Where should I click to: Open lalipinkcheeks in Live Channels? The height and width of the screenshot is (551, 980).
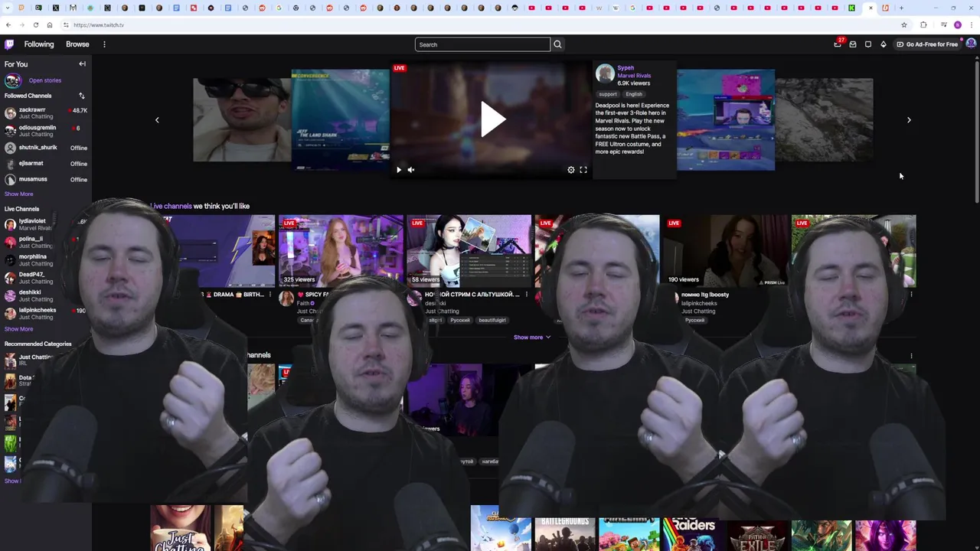point(46,313)
